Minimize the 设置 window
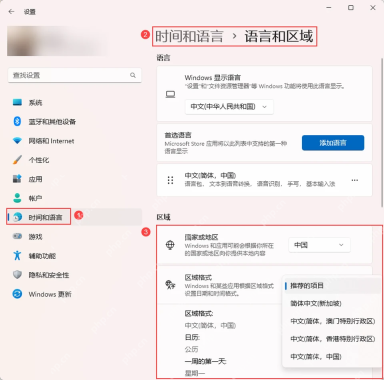This screenshot has width=384, height=380. pos(329,7)
